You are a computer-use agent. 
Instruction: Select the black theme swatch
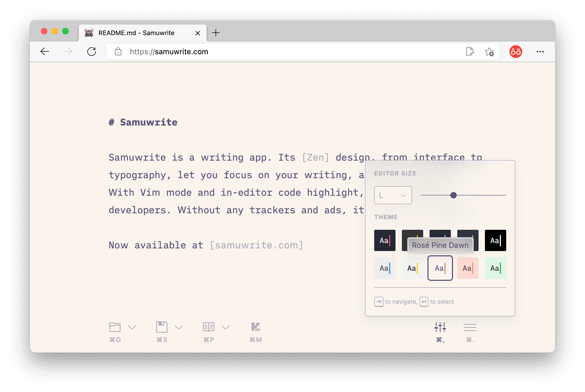[x=495, y=240]
